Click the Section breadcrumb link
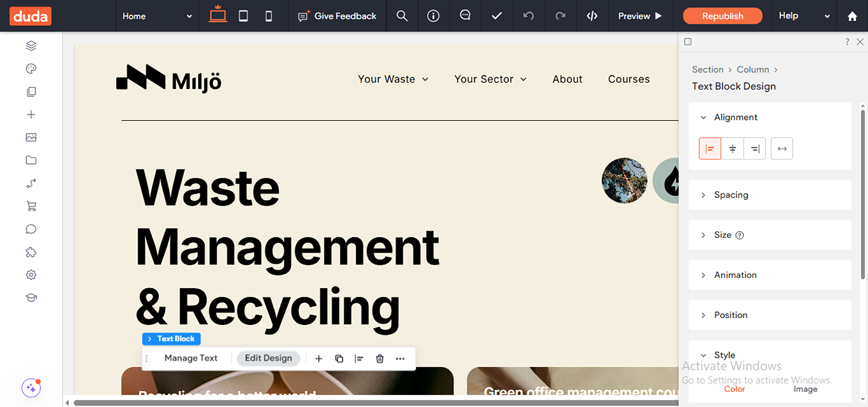868x407 pixels. tap(707, 70)
